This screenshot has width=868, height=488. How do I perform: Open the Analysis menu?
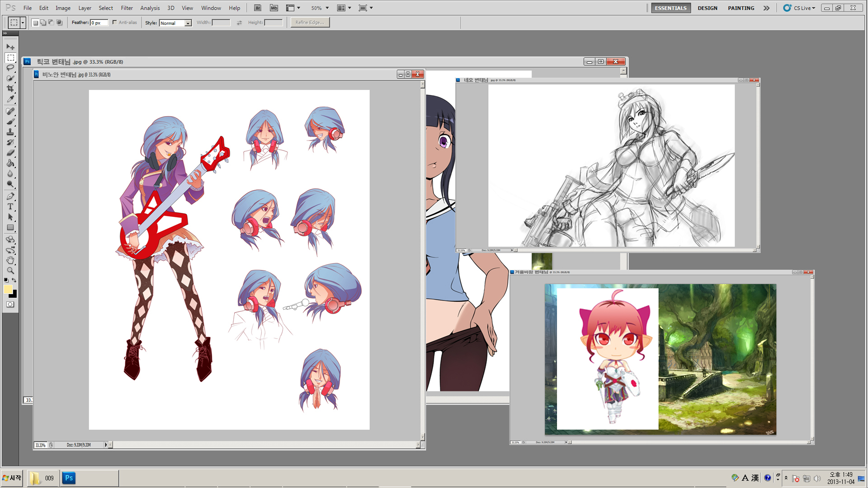point(150,8)
